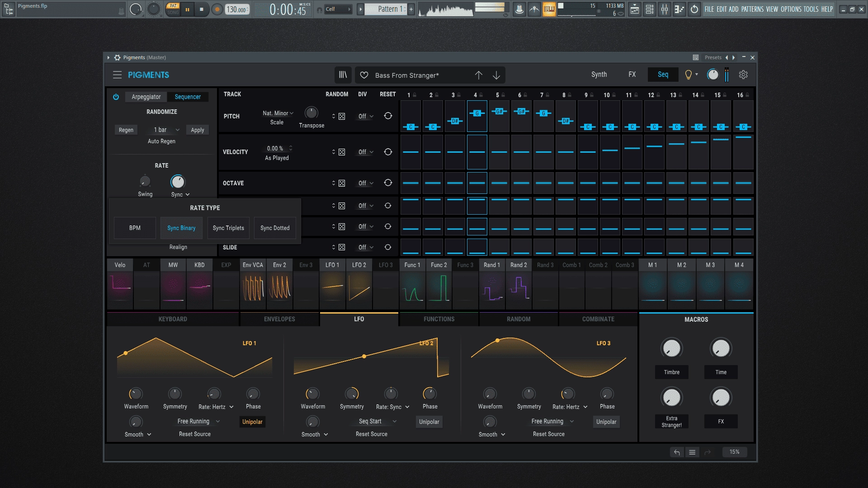The height and width of the screenshot is (488, 868).
Task: Open Velocity track Div dropdown
Action: [x=366, y=152]
